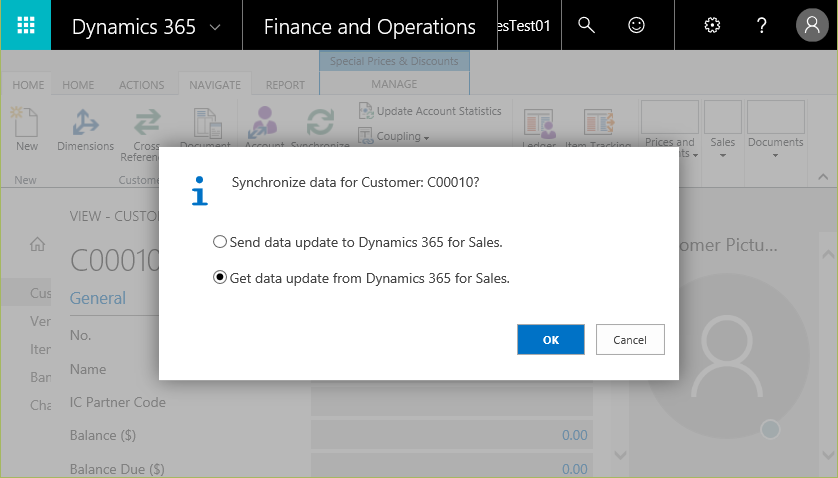
Task: Open the smiley feedback icon
Action: [636, 25]
